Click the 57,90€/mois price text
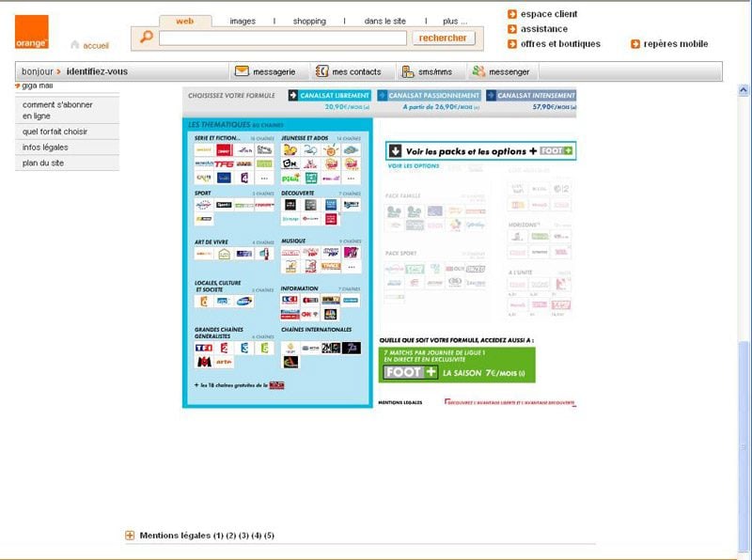752x560 pixels. [x=554, y=107]
